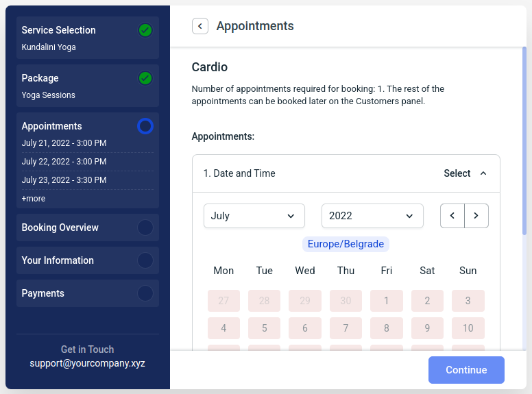Click the Cardio heading
Viewport: 532px width, 394px height.
pyautogui.click(x=209, y=67)
